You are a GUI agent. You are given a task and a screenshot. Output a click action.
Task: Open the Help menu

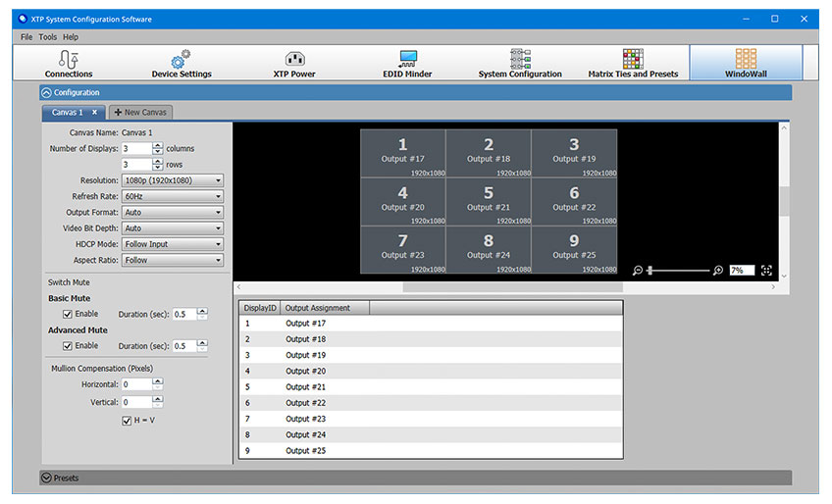click(71, 37)
